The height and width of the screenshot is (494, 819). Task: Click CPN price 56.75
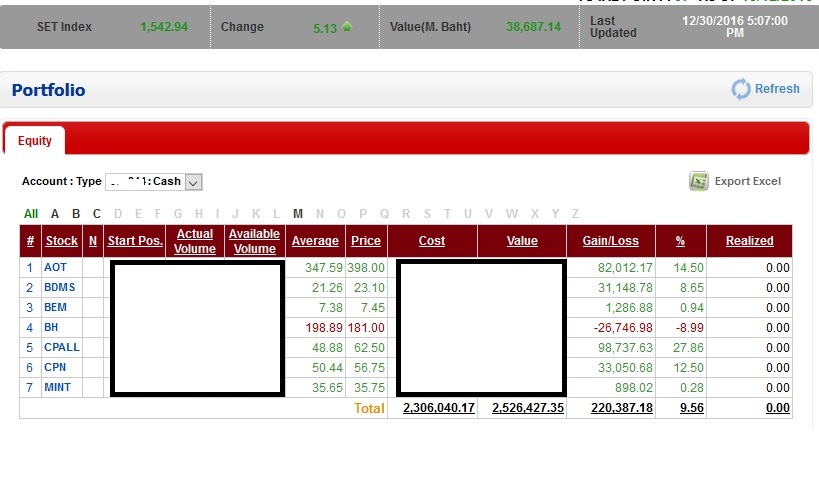(369, 368)
